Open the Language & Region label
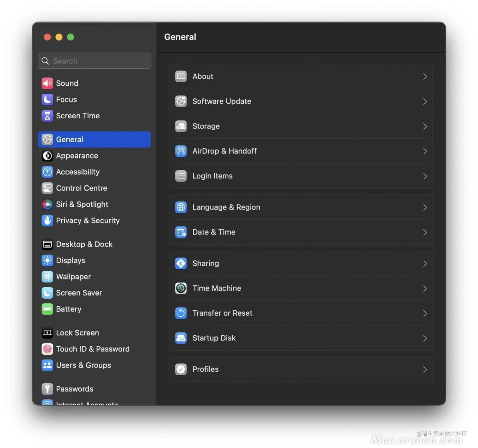The width and height of the screenshot is (478, 448). pos(226,207)
